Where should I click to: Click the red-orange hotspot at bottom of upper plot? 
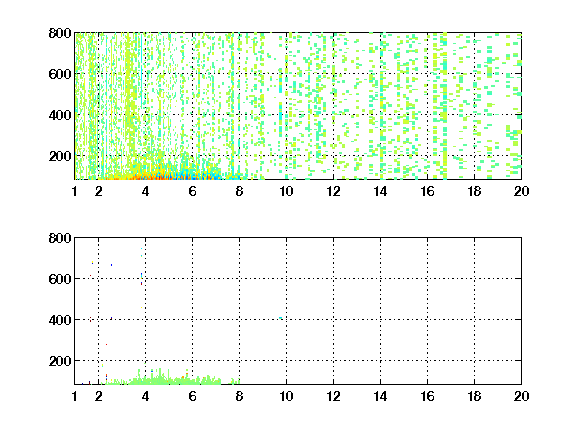(154, 177)
